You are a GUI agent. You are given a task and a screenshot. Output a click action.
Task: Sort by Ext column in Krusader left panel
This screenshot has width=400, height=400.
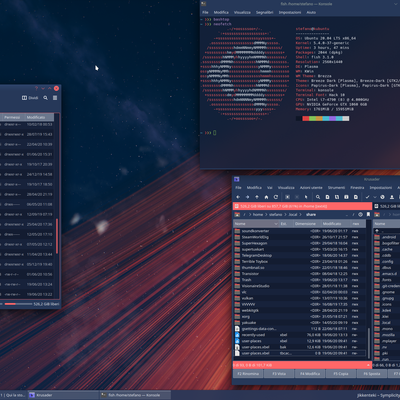coord(285,224)
